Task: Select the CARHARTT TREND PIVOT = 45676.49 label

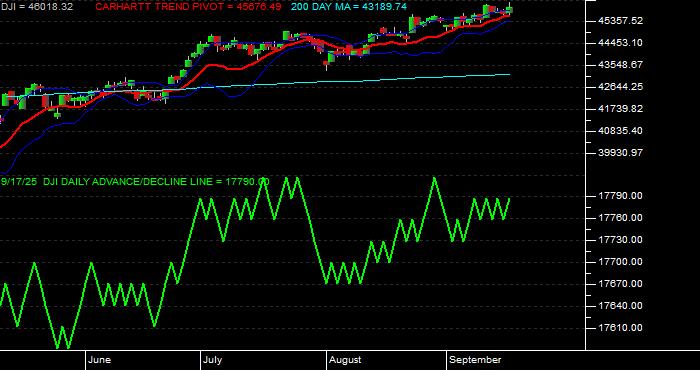Action: pyautogui.click(x=188, y=7)
